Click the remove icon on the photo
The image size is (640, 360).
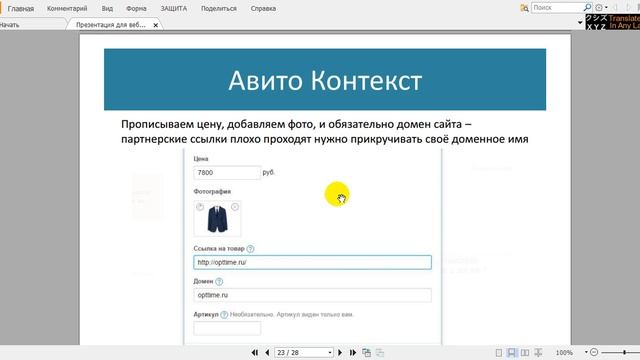point(235,207)
